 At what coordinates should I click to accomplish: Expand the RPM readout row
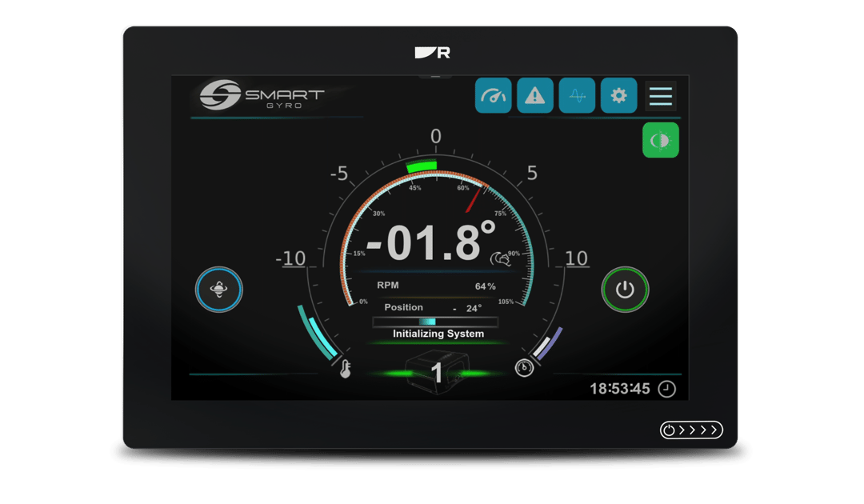pos(435,285)
